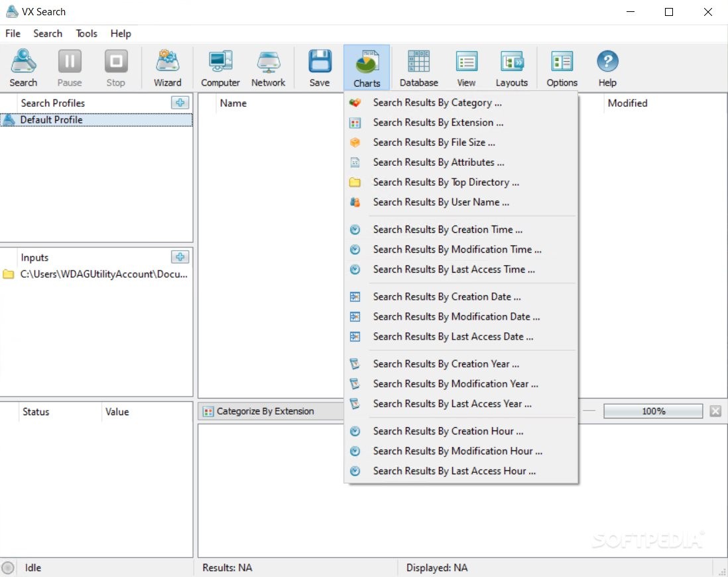Choose Search Results By Creation Year chart
Screen dimensions: 728x577
pyautogui.click(x=461, y=364)
